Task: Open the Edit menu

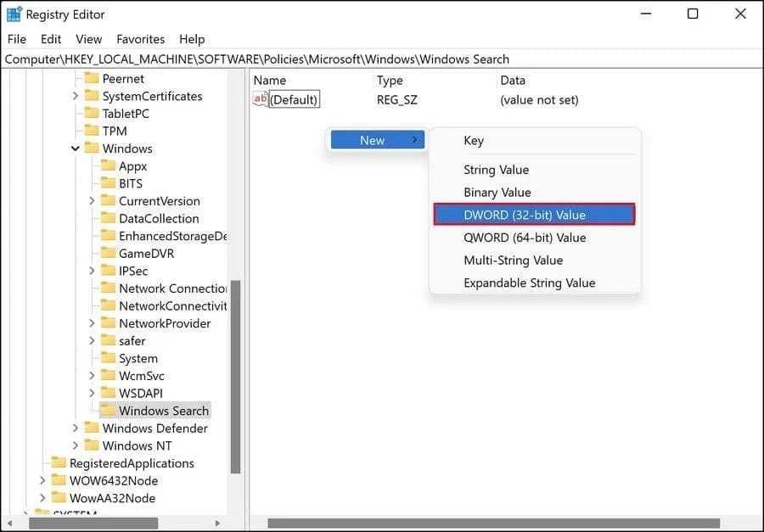Action: 51,39
